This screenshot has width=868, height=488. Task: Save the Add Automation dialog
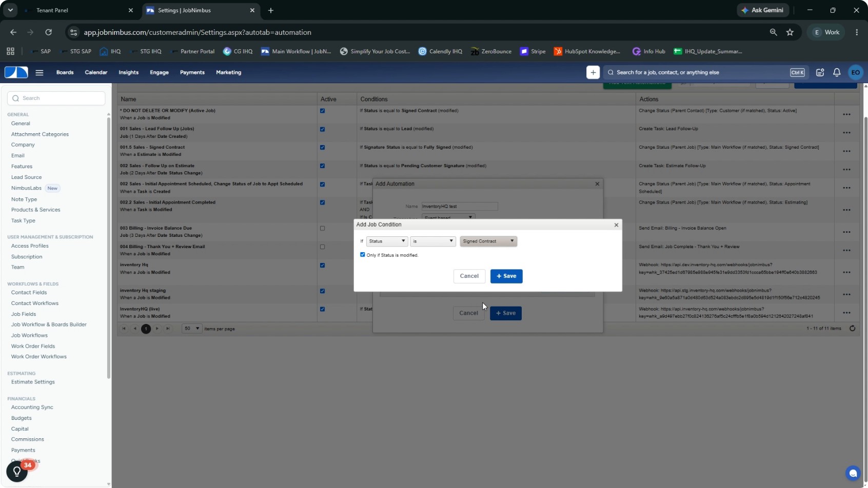[505, 313]
